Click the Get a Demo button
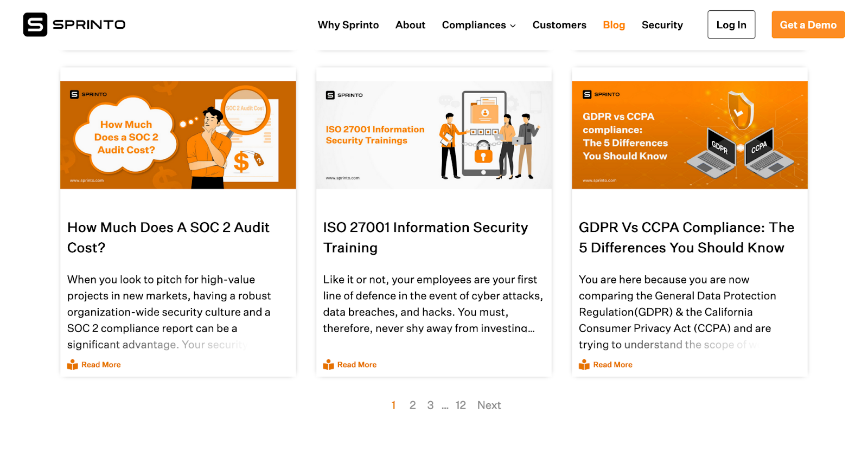This screenshot has width=868, height=465. (808, 24)
